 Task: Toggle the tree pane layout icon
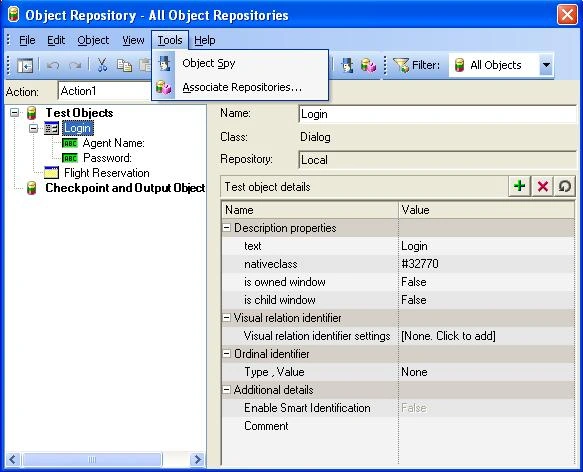pos(25,66)
